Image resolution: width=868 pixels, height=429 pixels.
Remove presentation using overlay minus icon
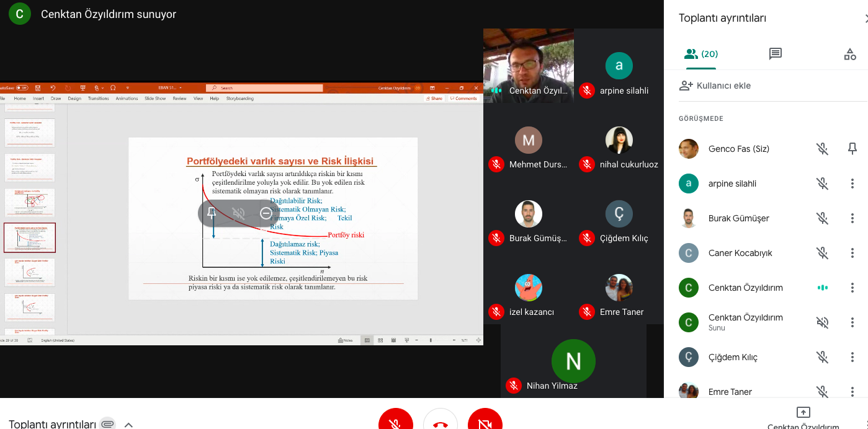pyautogui.click(x=266, y=213)
